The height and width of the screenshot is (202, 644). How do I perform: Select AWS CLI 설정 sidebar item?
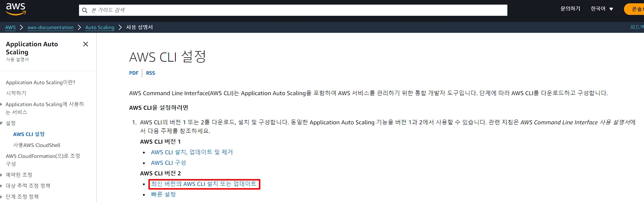tap(29, 134)
